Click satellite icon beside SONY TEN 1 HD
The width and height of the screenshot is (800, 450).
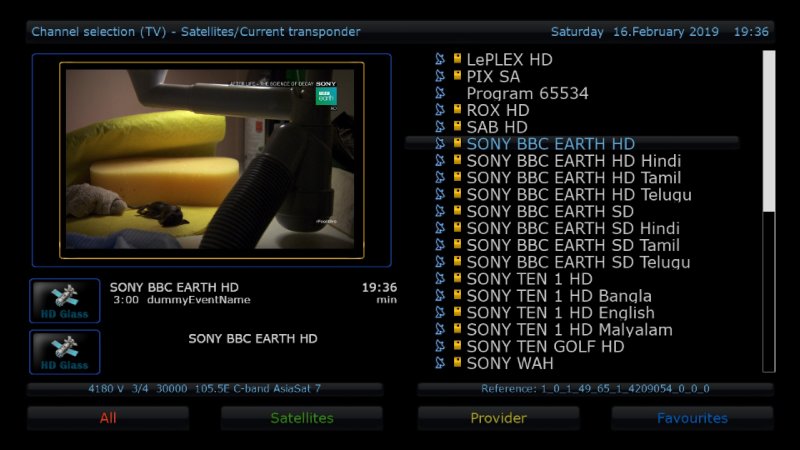pos(440,278)
